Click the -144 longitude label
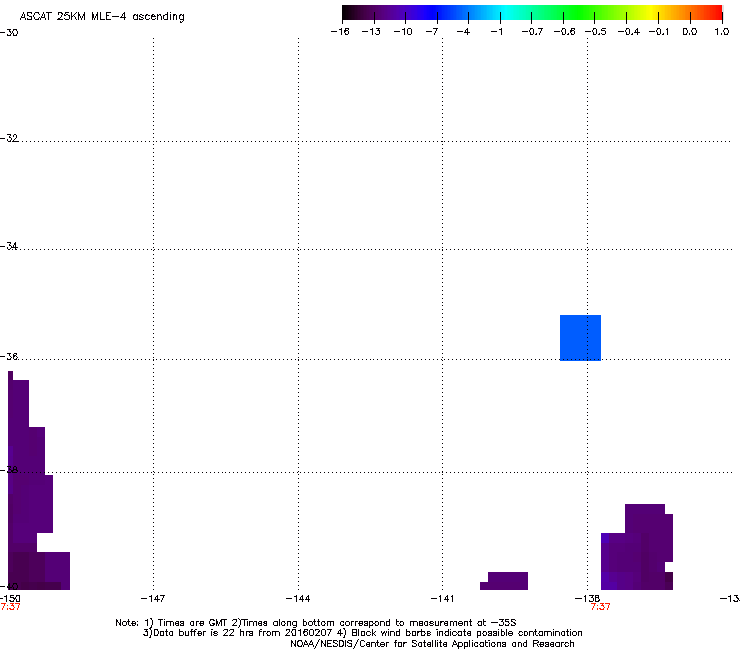This screenshot has height=650, width=740. 298,599
